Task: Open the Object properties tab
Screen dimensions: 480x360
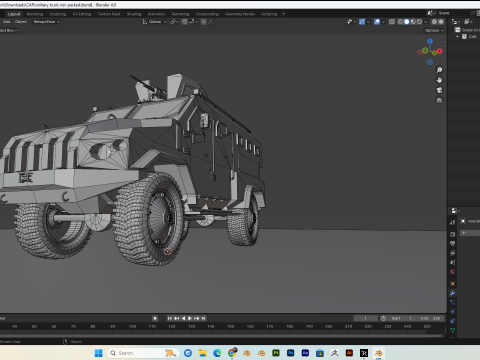Action: coord(452,283)
